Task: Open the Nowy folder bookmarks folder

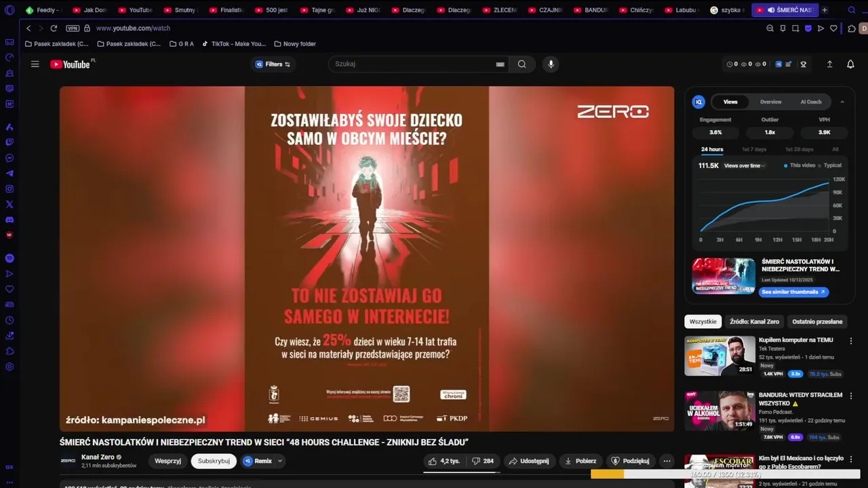Action: [295, 44]
